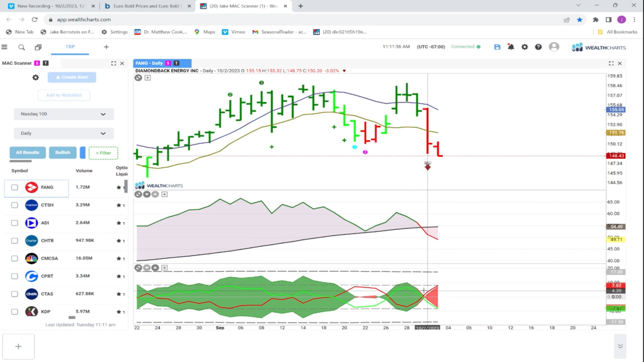Select the All Results filter tab
The width and height of the screenshot is (644, 362).
[x=28, y=153]
